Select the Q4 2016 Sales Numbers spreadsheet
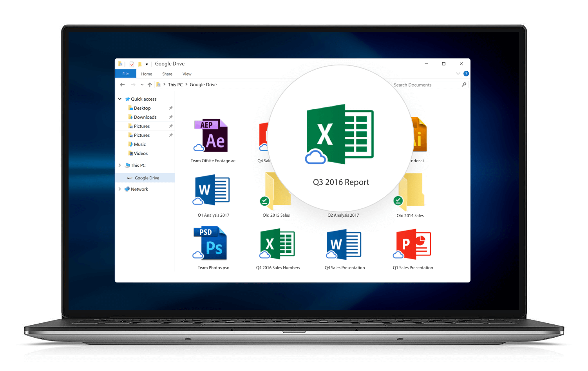The width and height of the screenshot is (588, 371). 277,244
